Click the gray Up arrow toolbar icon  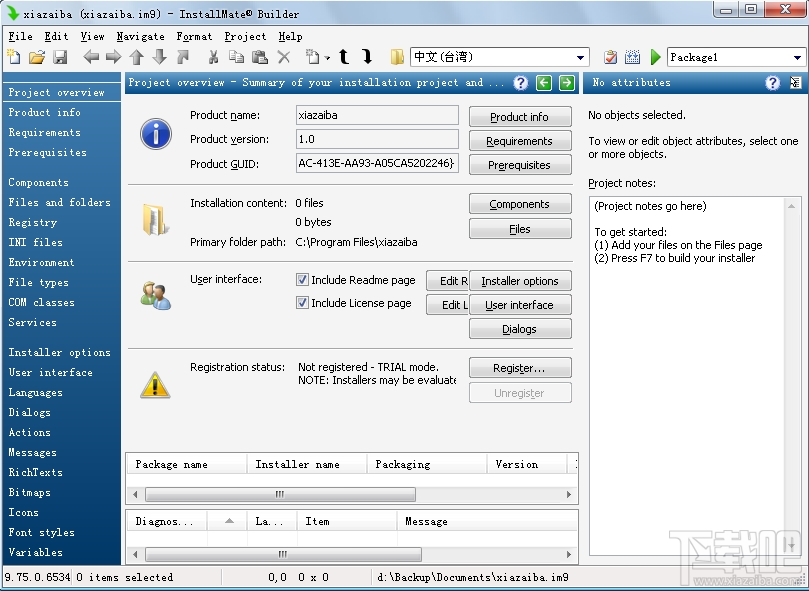tap(137, 57)
